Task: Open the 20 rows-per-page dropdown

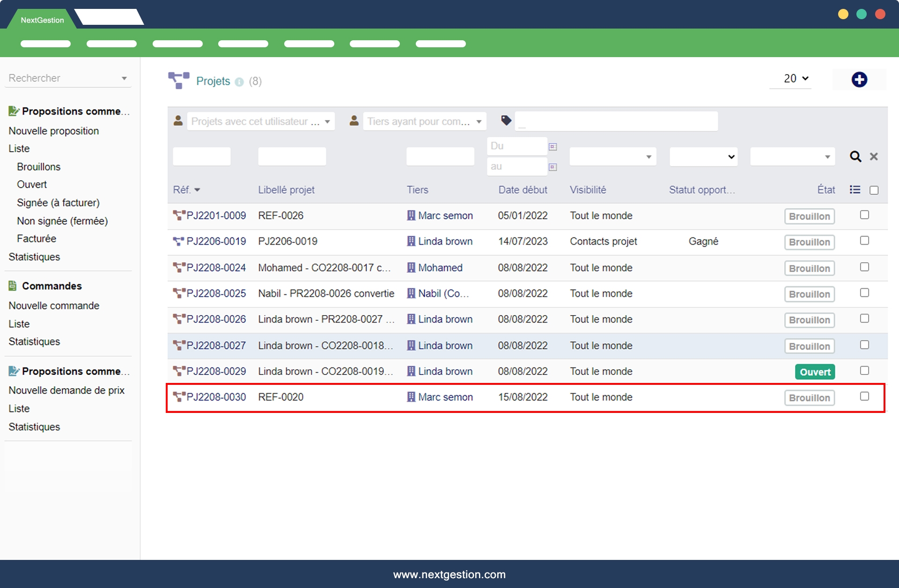Action: [x=796, y=79]
